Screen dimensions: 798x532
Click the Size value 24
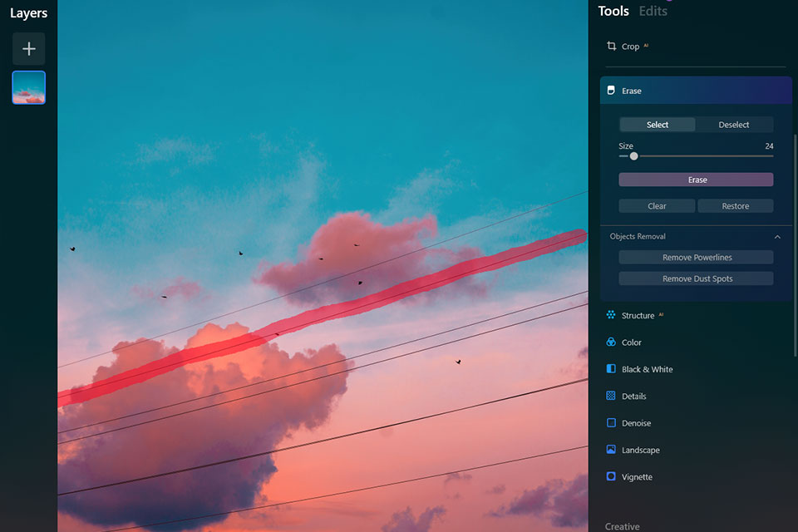point(769,146)
